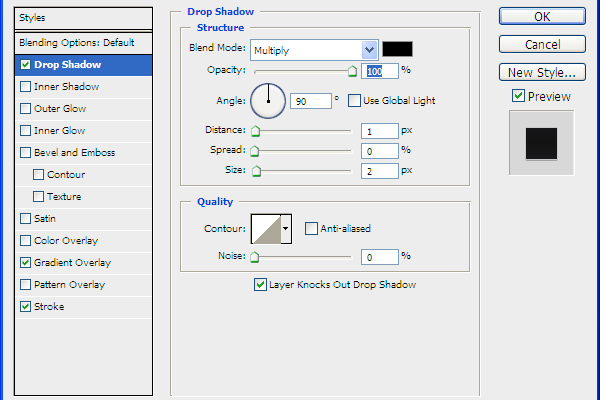Screen dimensions: 600x400
Task: Enable the Inner Shadow checkbox
Action: point(25,87)
